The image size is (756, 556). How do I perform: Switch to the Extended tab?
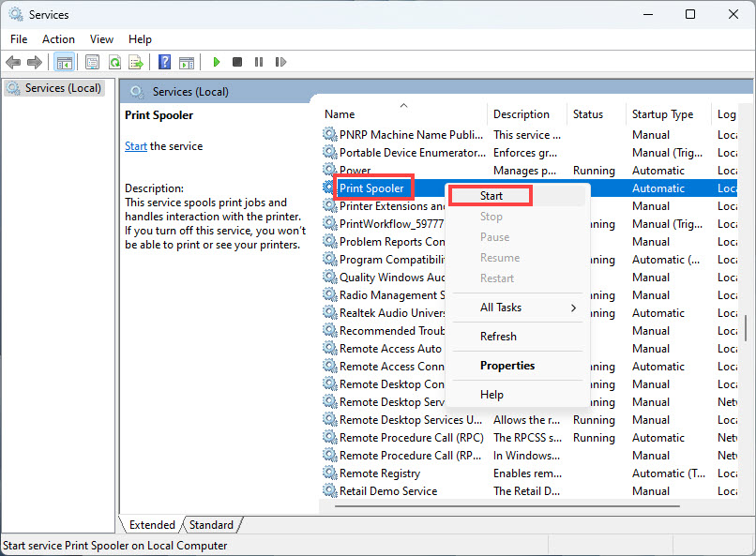[x=151, y=524]
